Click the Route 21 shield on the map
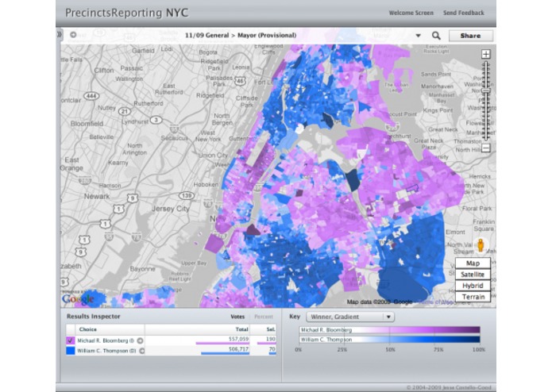Image resolution: width=552 pixels, height=392 pixels. (125, 111)
